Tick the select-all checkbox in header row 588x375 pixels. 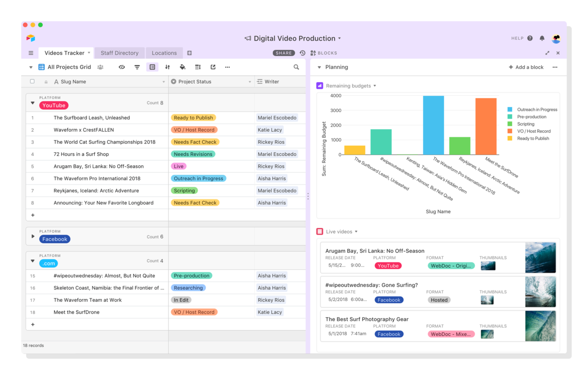pyautogui.click(x=32, y=81)
